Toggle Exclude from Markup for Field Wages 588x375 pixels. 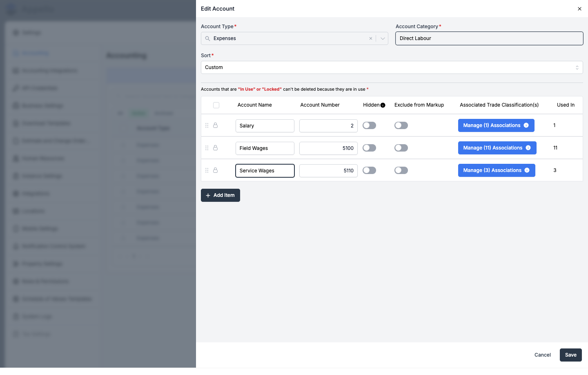click(x=401, y=148)
